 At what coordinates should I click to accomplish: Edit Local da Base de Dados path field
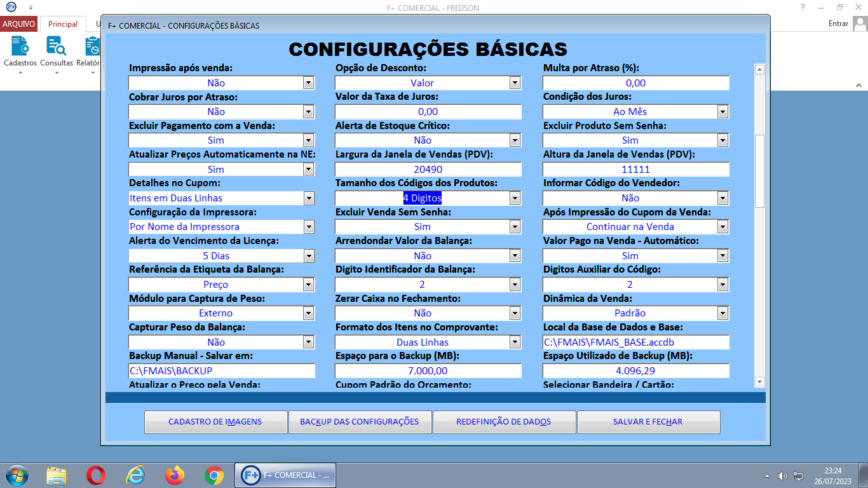(635, 342)
